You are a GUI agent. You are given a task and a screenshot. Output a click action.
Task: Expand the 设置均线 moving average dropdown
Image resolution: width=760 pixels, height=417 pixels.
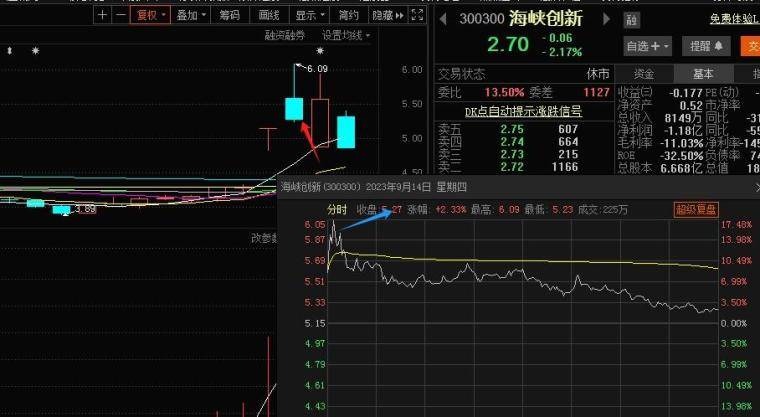[x=346, y=35]
